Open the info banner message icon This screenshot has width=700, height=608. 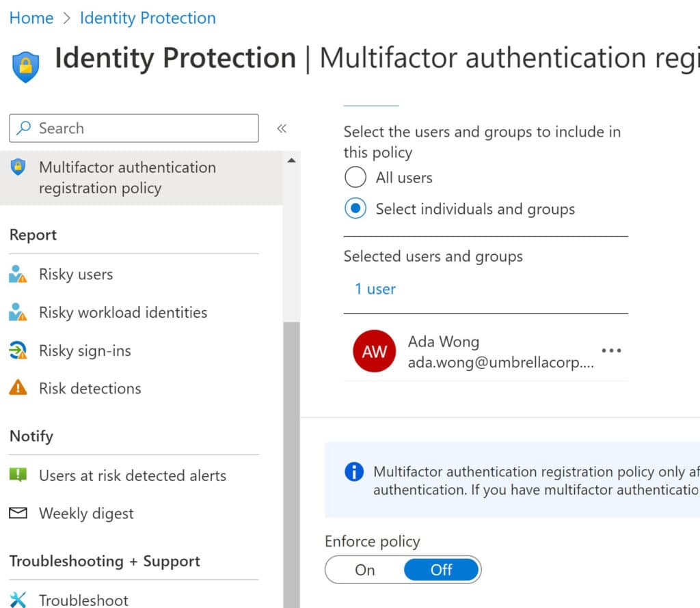tap(353, 471)
